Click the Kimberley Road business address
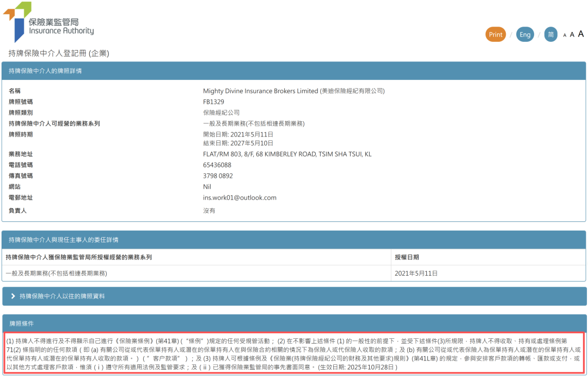588x379 pixels. click(287, 154)
